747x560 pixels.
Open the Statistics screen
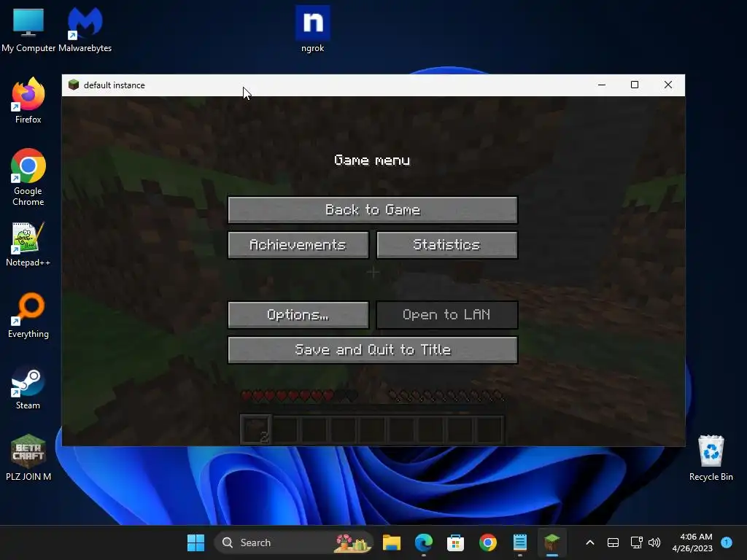tap(447, 245)
